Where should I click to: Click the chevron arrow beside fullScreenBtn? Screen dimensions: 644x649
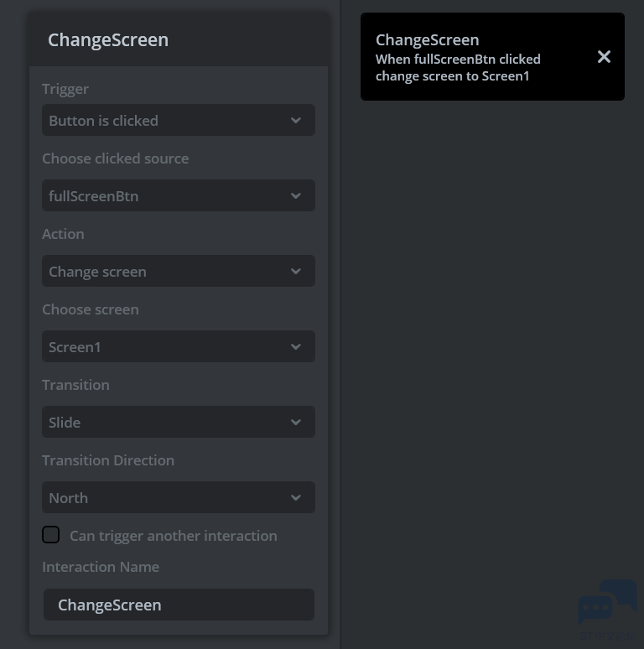[296, 195]
